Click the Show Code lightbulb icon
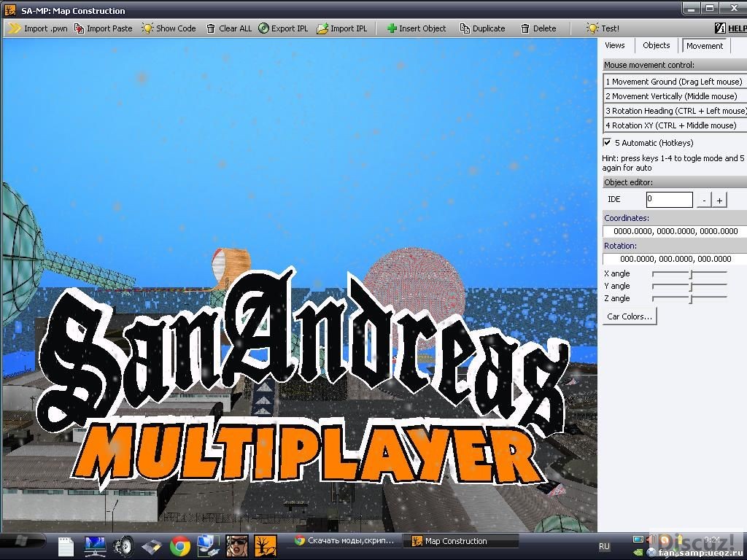The height and width of the screenshot is (560, 747). click(x=147, y=28)
